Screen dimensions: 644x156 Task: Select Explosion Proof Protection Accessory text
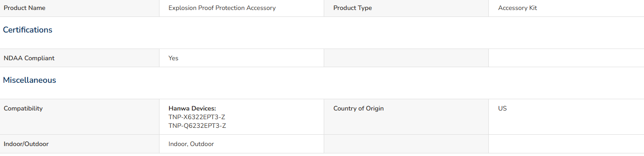222,8
